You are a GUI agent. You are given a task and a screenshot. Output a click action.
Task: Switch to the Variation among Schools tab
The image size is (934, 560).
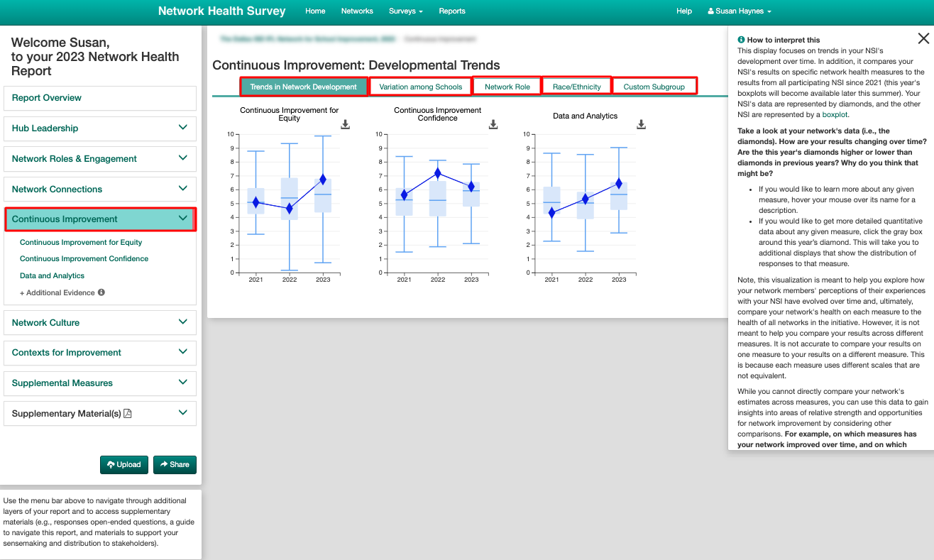pyautogui.click(x=421, y=87)
